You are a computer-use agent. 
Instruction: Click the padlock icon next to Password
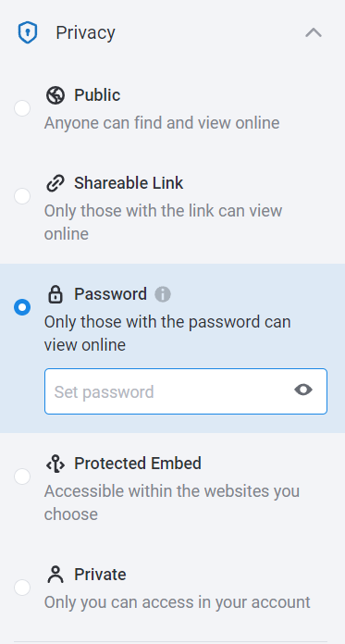click(x=55, y=294)
